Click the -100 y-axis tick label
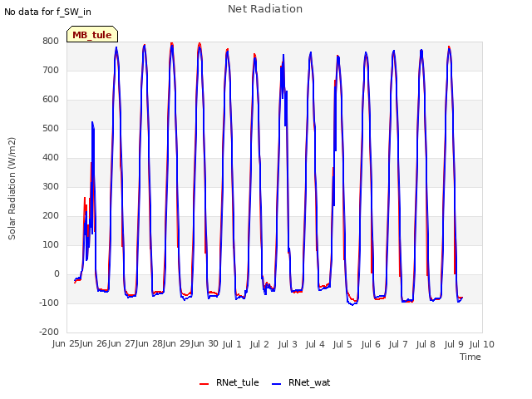The image size is (532, 399). [x=49, y=303]
